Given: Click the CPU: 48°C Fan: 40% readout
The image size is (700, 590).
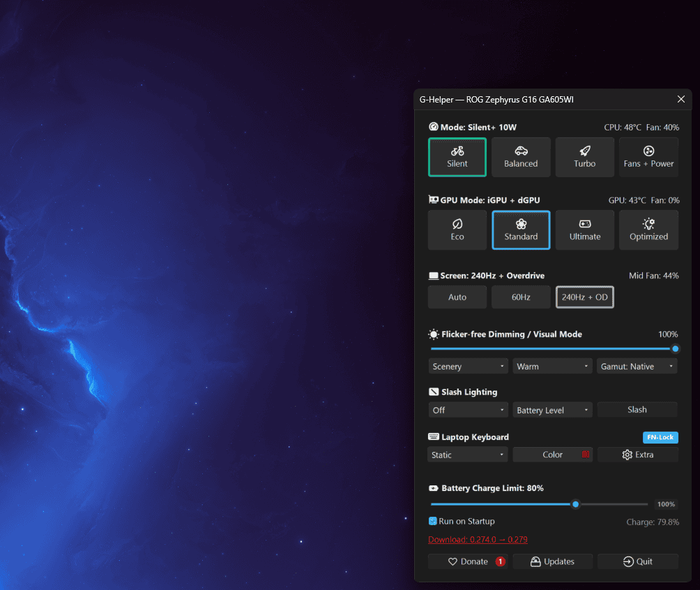Looking at the screenshot, I should 641,128.
